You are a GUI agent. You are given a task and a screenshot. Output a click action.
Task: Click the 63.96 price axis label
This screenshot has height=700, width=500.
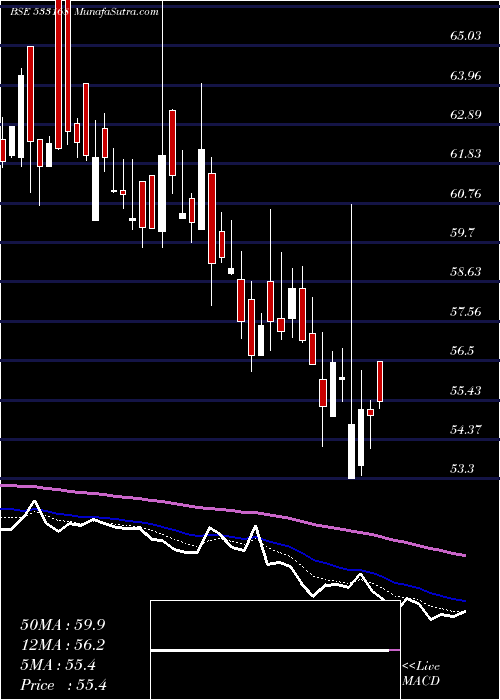pos(466,75)
